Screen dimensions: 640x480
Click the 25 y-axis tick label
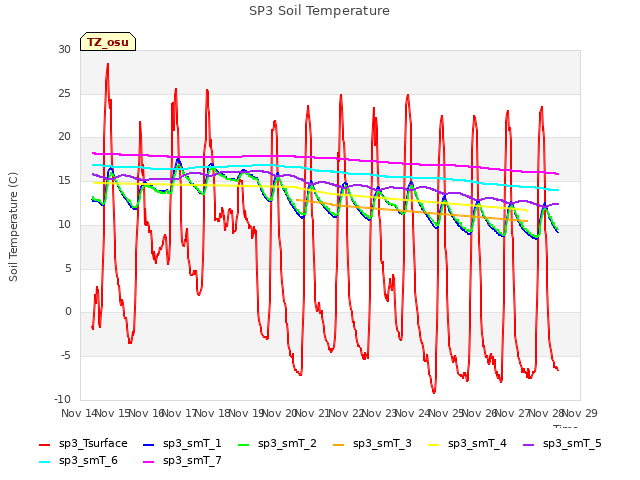(64, 93)
